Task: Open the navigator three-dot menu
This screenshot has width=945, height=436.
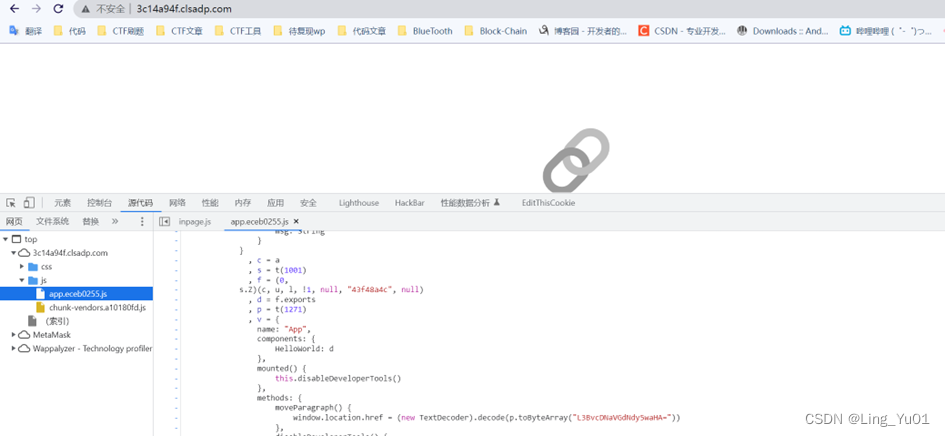Action: coord(142,221)
